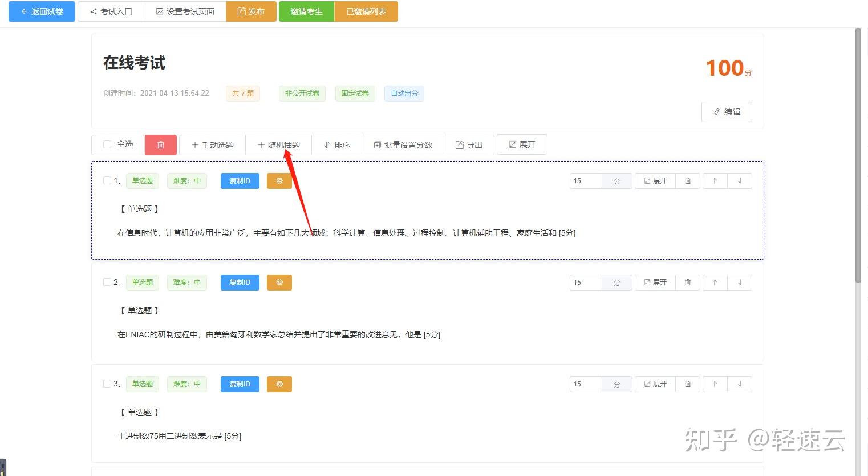
Task: Click the 分 unit label of question 1
Action: click(617, 181)
